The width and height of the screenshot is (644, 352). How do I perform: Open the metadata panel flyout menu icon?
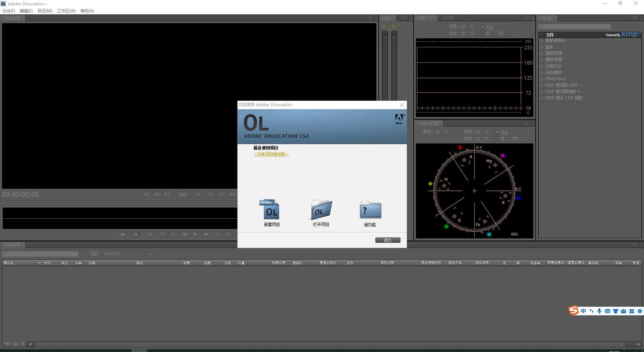[x=635, y=18]
